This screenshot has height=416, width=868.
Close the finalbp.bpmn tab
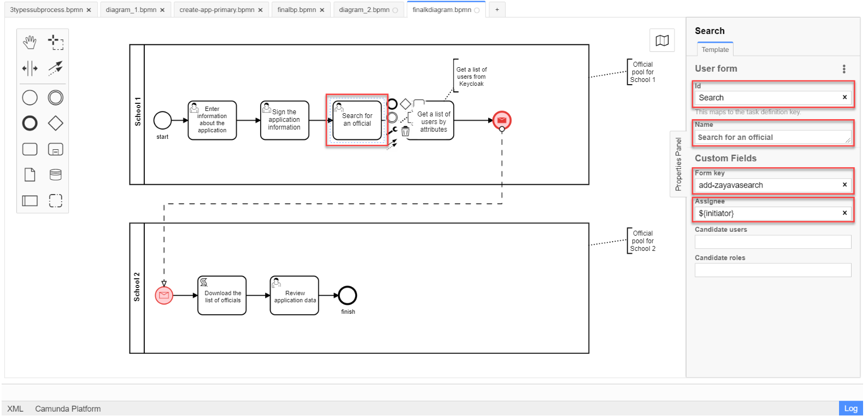[322, 10]
